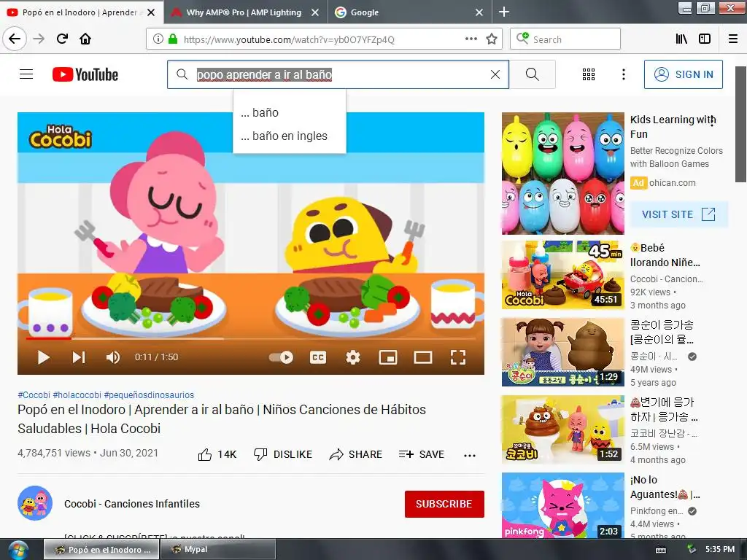Clear the YouTube search text

click(495, 74)
